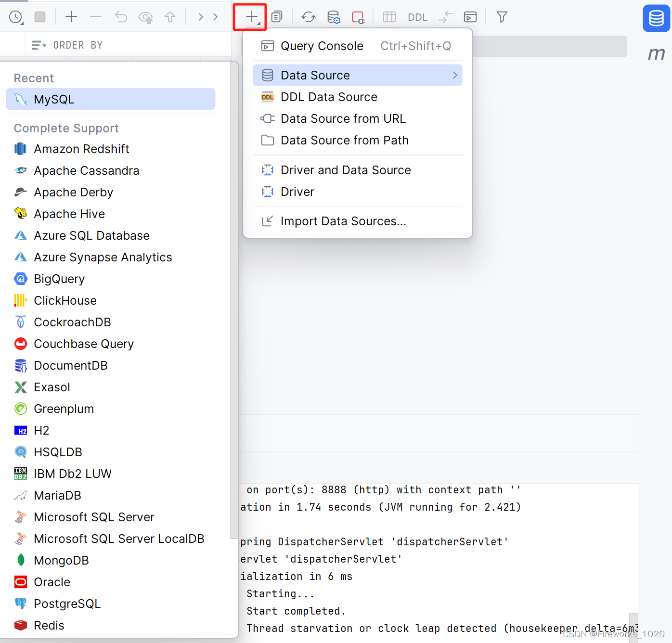Screen dimensions: 672x643
Task: Select HSQLDB data source
Action: click(111, 452)
